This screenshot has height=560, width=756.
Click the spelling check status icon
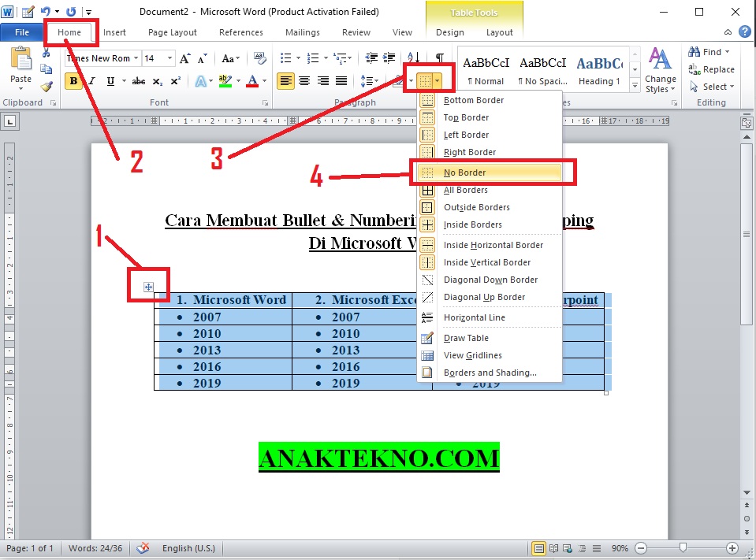click(x=143, y=548)
